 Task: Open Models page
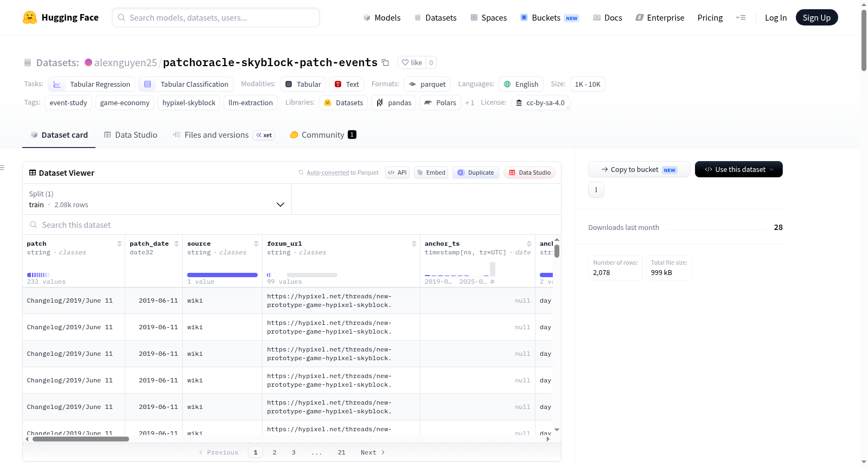(382, 17)
